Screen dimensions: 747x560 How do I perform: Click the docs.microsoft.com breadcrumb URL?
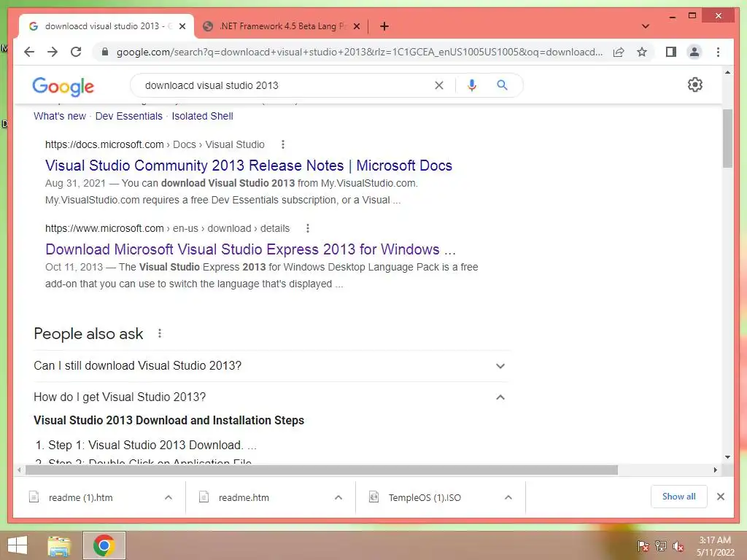tap(155, 144)
